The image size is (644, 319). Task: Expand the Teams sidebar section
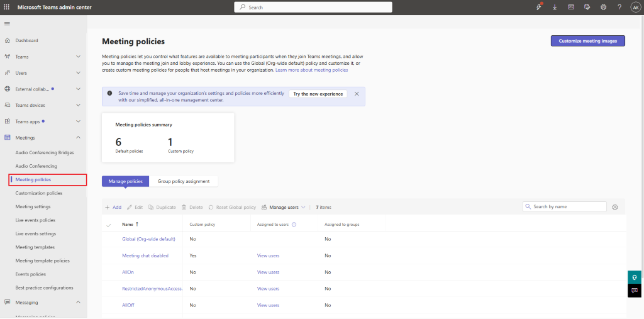click(79, 57)
